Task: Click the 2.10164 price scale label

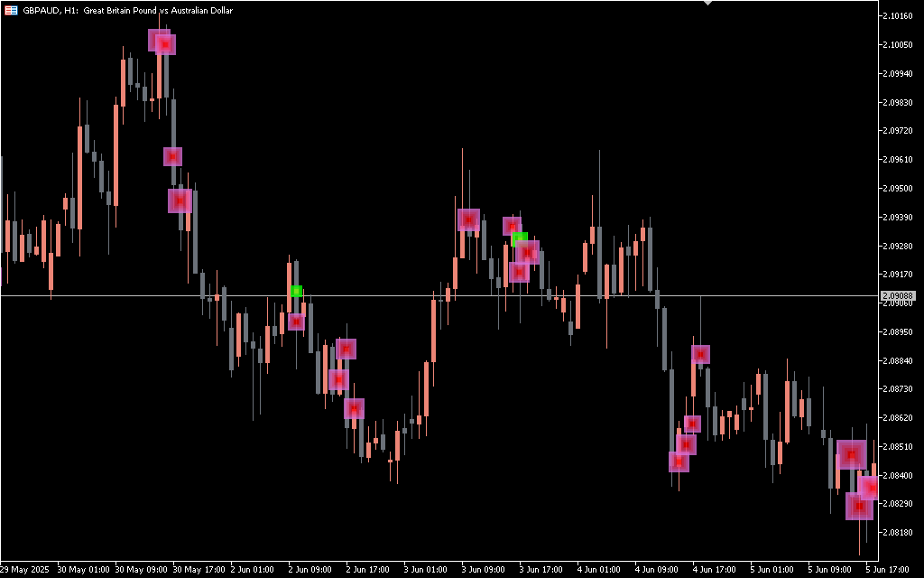Action: pyautogui.click(x=898, y=15)
